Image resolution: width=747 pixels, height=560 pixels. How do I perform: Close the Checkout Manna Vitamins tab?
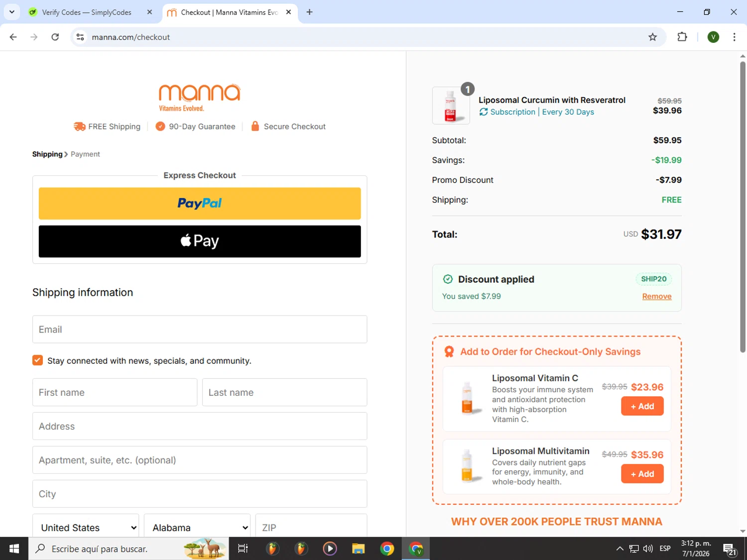point(288,12)
